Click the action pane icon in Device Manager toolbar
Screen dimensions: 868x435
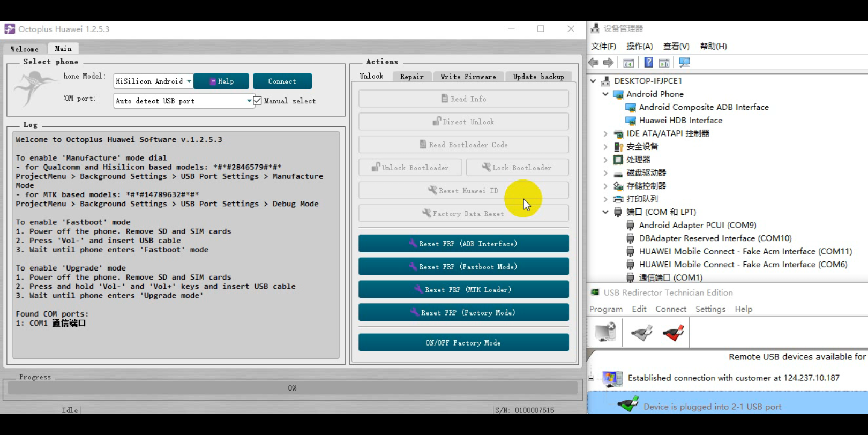pyautogui.click(x=664, y=63)
